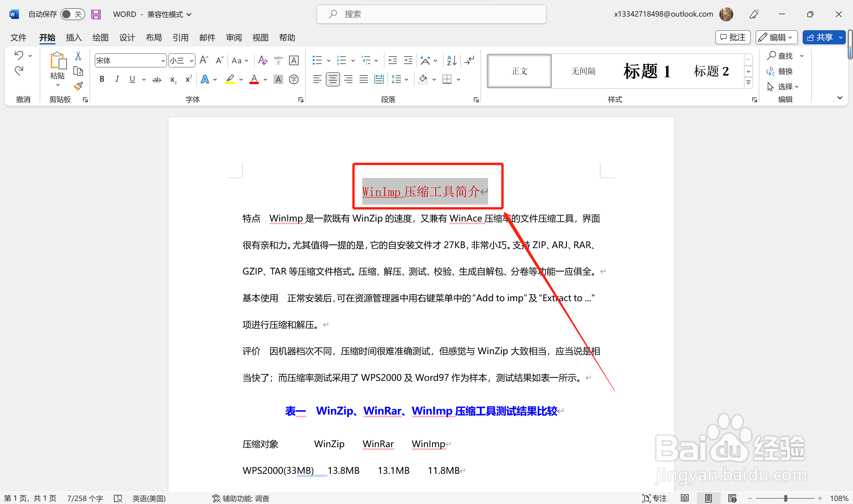
Task: Click the Clear All Formatting icon
Action: point(262,60)
